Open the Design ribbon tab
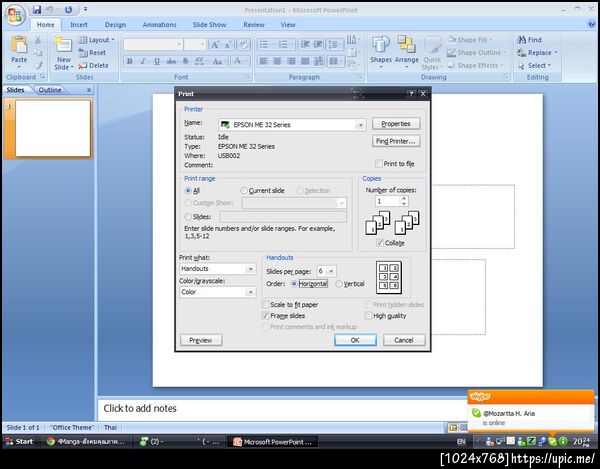 [115, 25]
